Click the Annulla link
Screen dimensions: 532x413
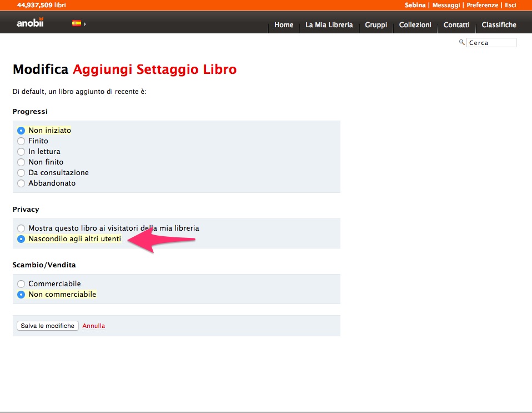point(93,326)
